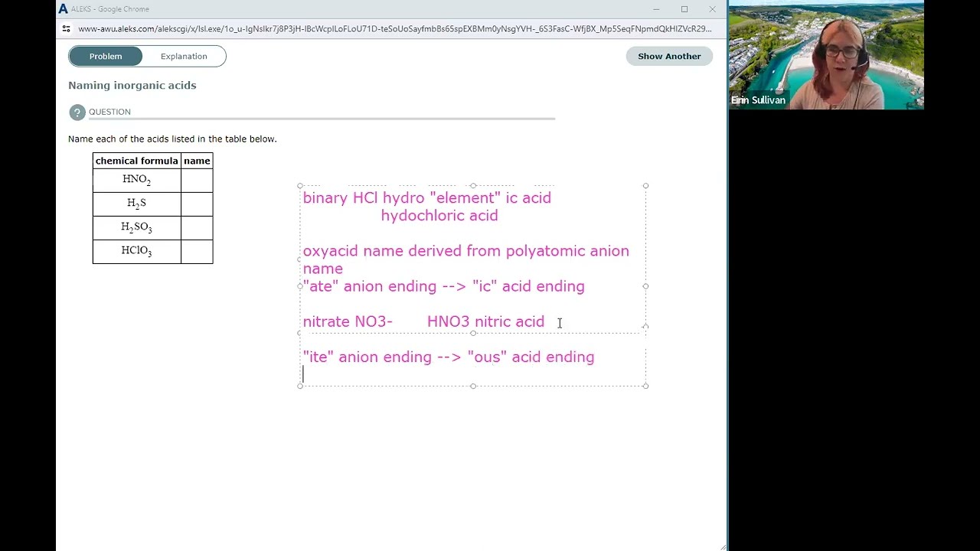This screenshot has width=980, height=551.
Task: Click 'oxyacid name derived from polyatomic anion' line
Action: click(x=465, y=251)
